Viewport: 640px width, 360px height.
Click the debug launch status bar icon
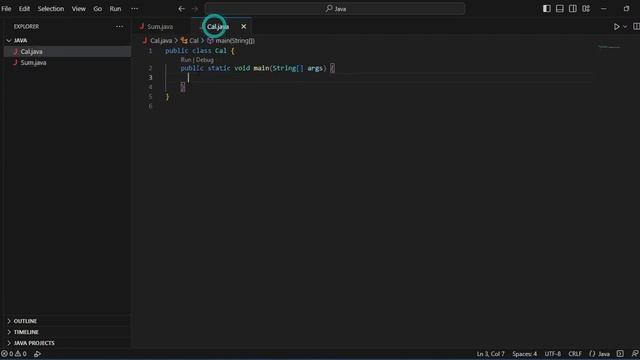pyautogui.click(x=37, y=354)
